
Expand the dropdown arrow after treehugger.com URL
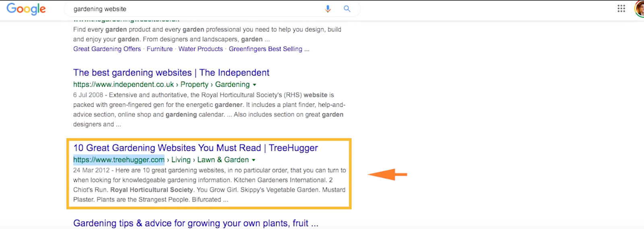pyautogui.click(x=254, y=160)
